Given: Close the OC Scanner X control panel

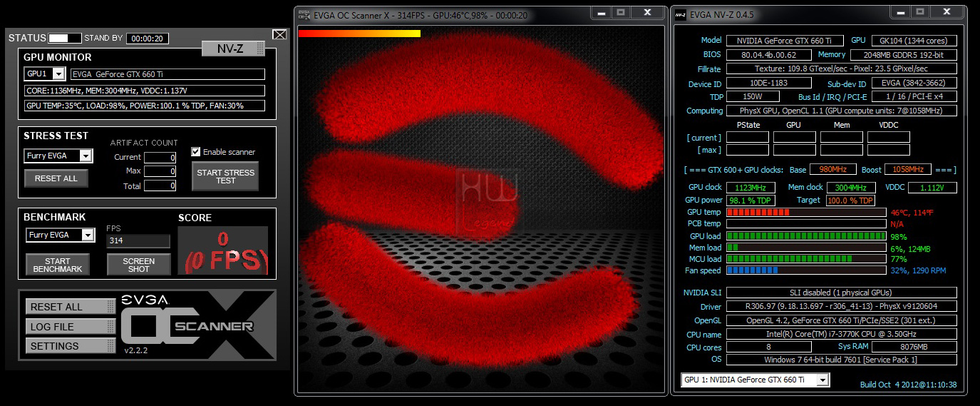Looking at the screenshot, I should tap(279, 34).
